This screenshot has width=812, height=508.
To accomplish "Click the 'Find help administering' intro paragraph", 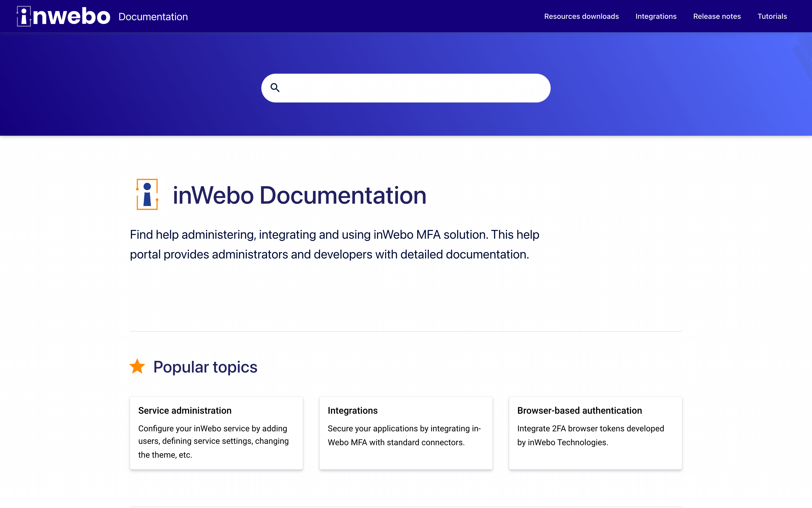I will (335, 244).
